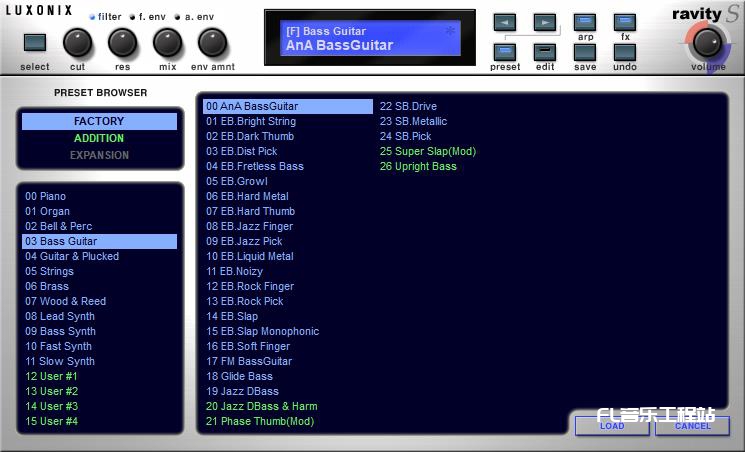Choose the 02 Bell & Perc category
The height and width of the screenshot is (452, 745).
pos(99,226)
